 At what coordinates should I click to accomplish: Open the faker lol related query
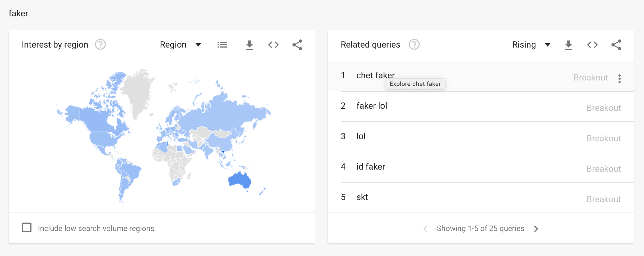(x=372, y=106)
